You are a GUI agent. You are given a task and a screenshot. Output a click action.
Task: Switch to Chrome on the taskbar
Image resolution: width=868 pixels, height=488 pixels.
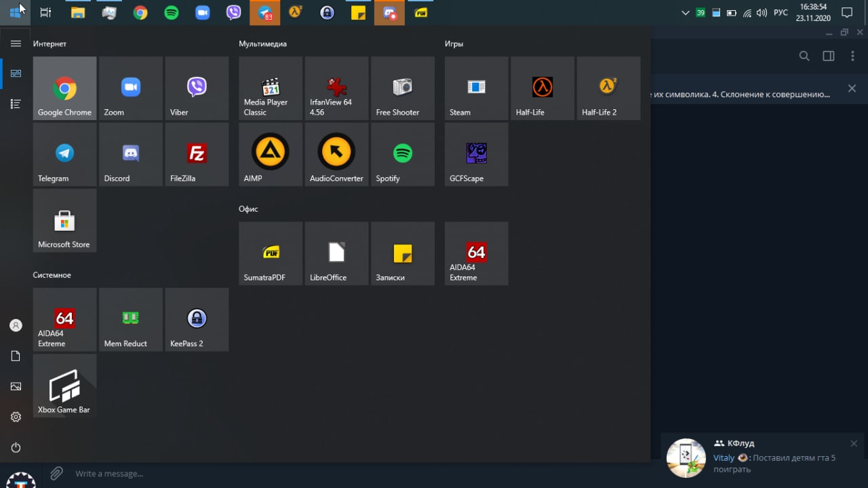[140, 12]
